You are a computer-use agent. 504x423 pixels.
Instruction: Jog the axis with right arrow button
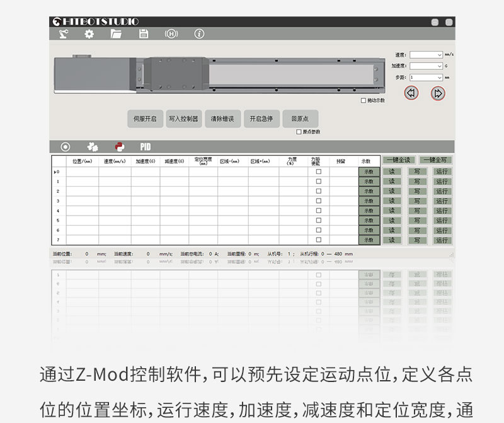(438, 93)
